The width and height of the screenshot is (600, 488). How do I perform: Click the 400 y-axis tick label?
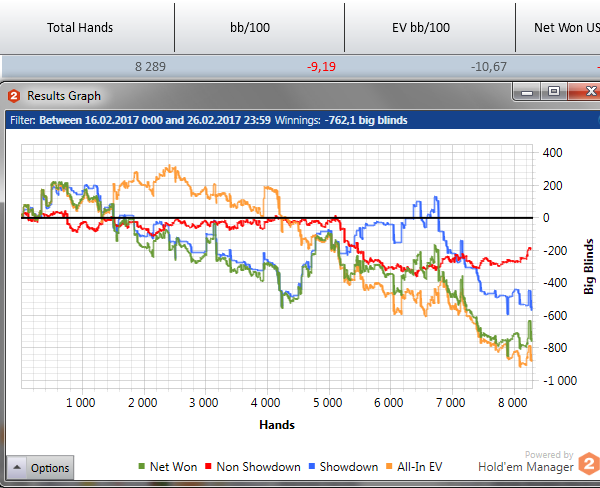(x=553, y=153)
